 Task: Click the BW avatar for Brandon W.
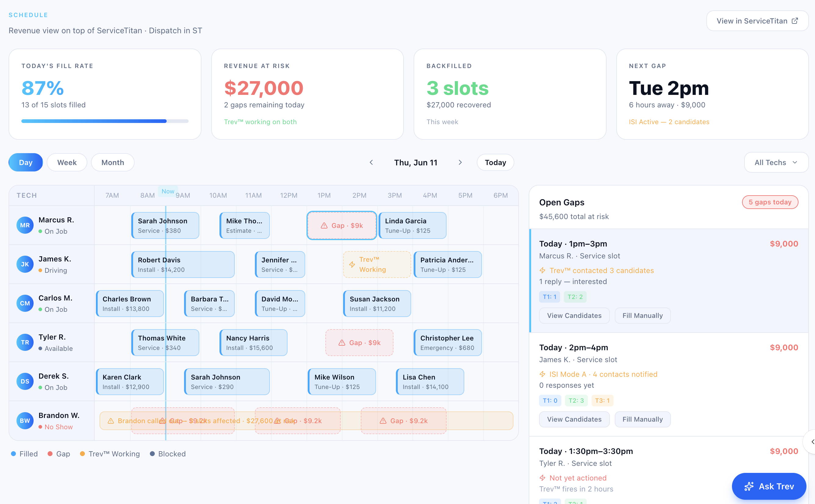click(25, 421)
